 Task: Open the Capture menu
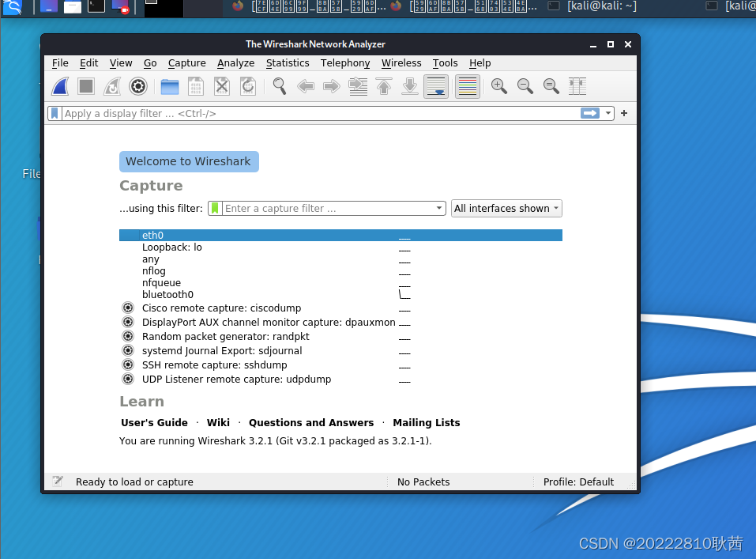(186, 63)
